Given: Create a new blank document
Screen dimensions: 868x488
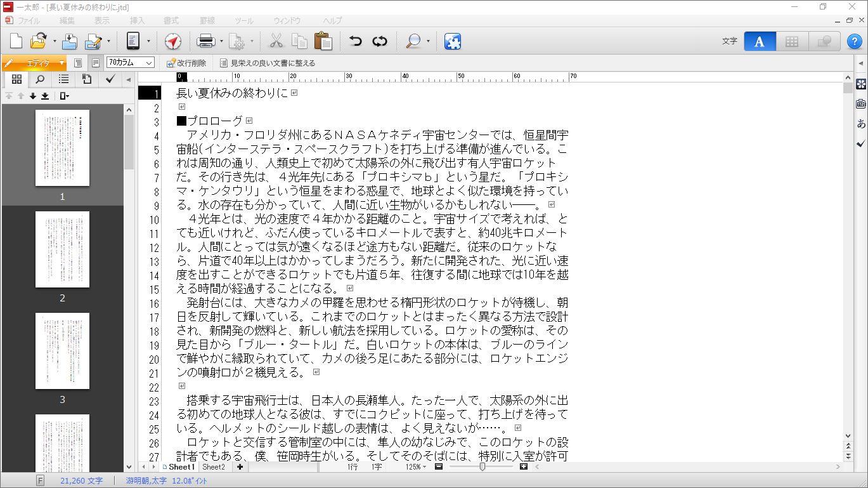Looking at the screenshot, I should 16,41.
